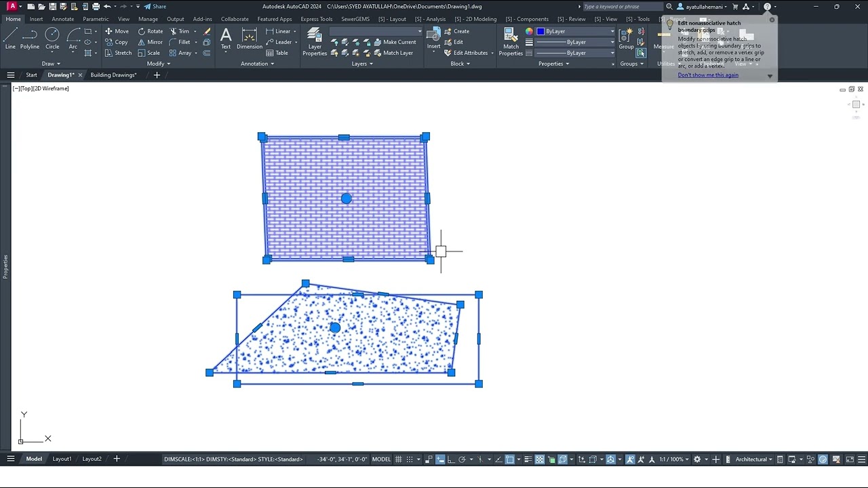Toggle object snap in status bar
868x488 pixels.
click(511, 459)
